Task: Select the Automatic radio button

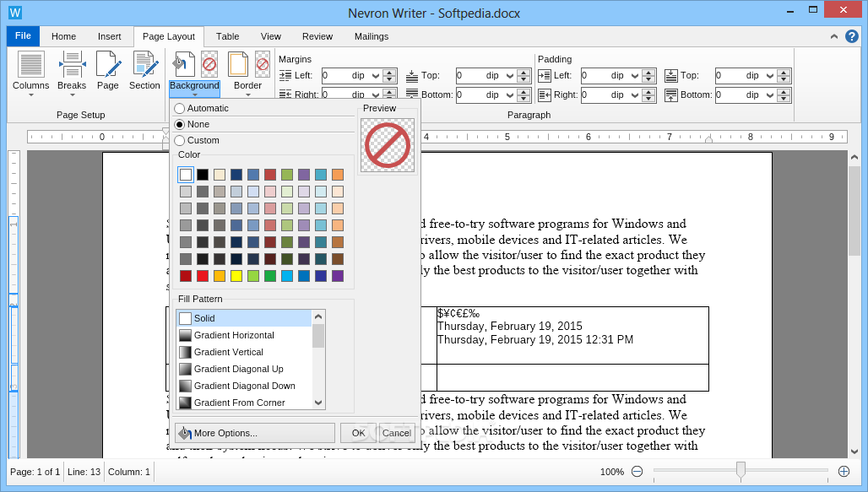Action: click(179, 109)
